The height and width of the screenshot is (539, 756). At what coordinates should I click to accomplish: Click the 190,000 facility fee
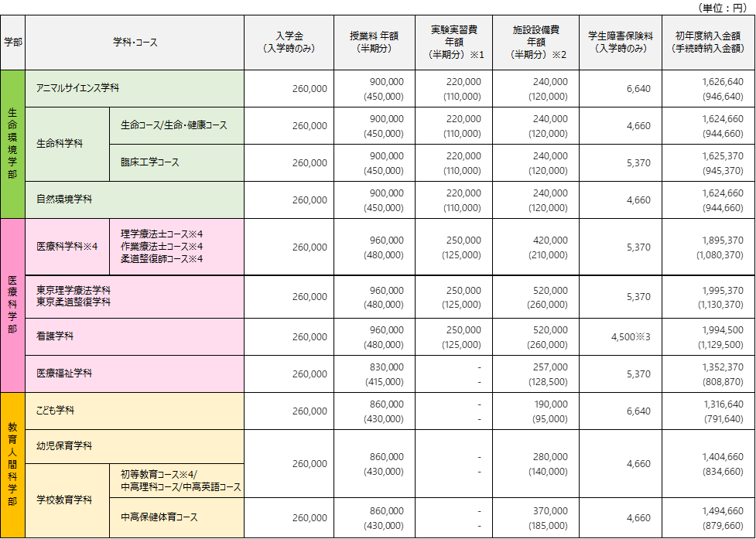pos(550,404)
